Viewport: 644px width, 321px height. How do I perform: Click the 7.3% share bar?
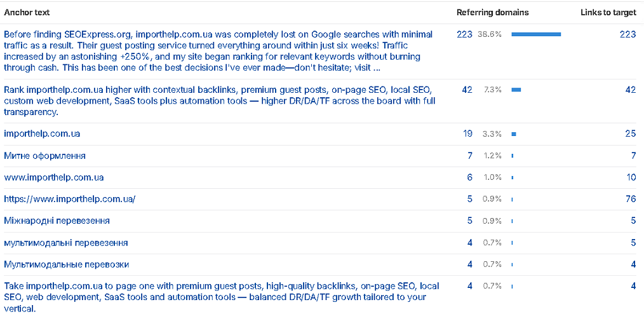point(516,90)
